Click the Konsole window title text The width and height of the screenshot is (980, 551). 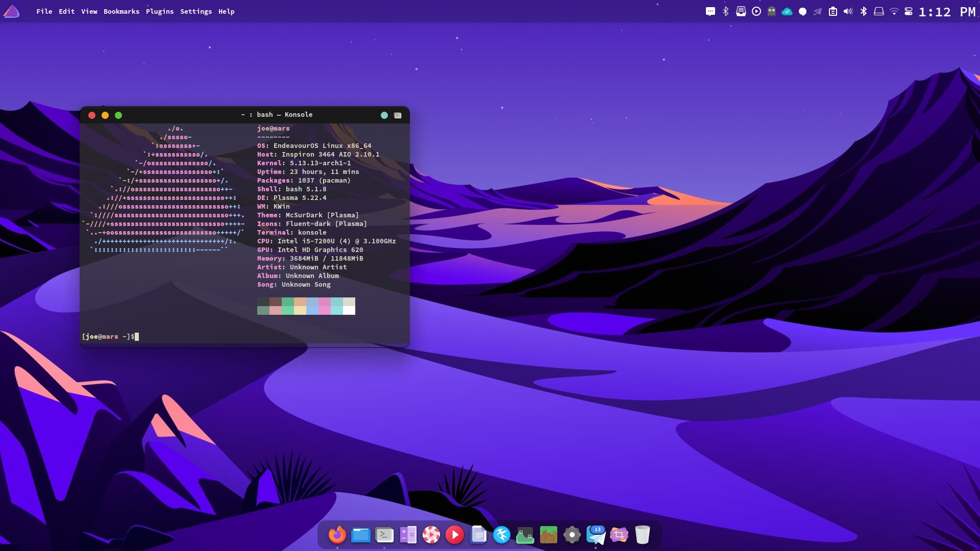tap(277, 115)
